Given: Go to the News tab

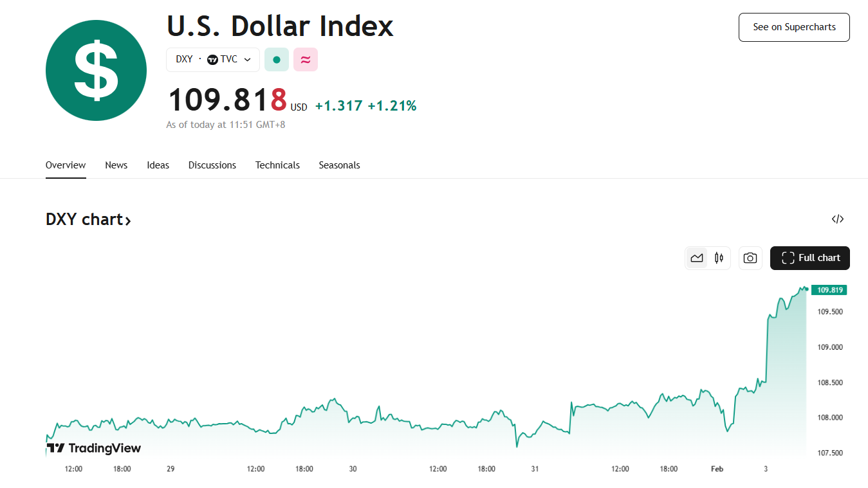Looking at the screenshot, I should click(116, 165).
